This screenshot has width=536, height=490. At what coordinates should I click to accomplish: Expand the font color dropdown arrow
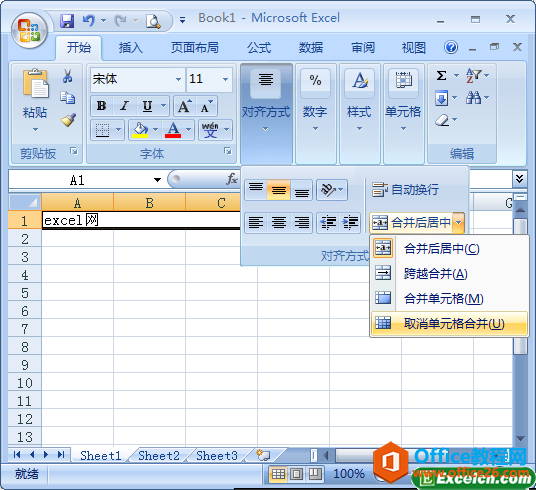[x=188, y=130]
